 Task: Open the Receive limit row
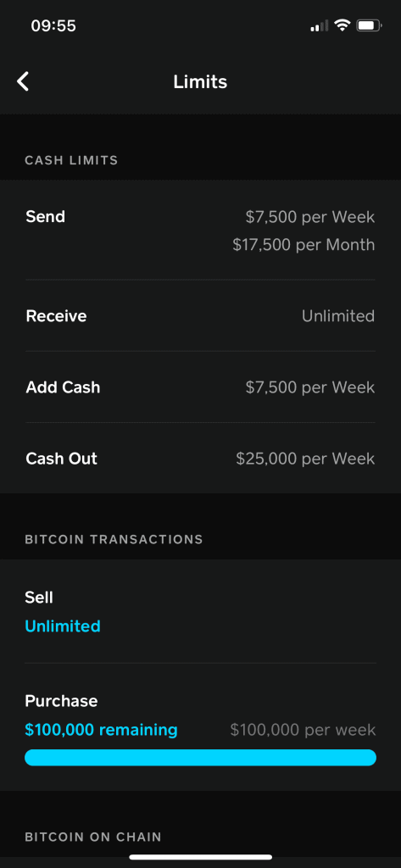pos(200,316)
